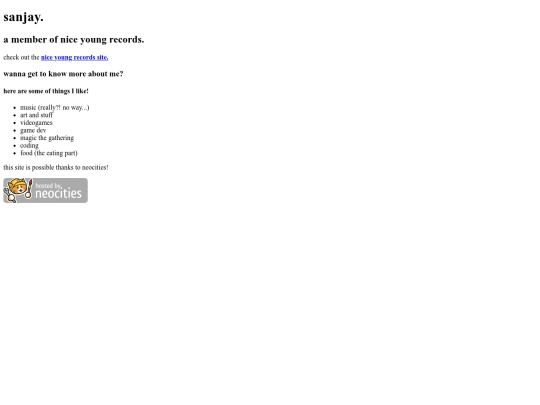Select the 'food (the eating part)' item

(49, 153)
